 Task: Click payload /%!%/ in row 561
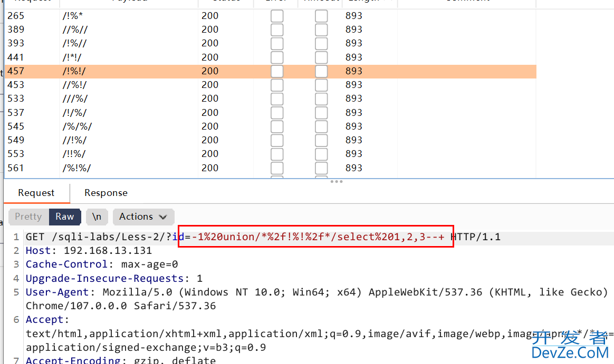76,168
